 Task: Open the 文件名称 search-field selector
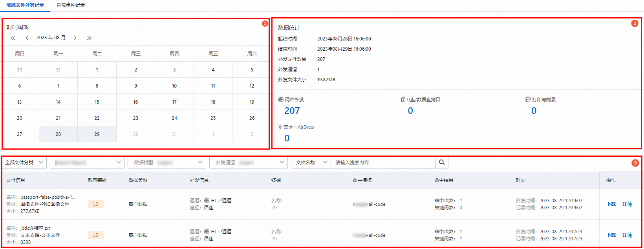[311, 162]
